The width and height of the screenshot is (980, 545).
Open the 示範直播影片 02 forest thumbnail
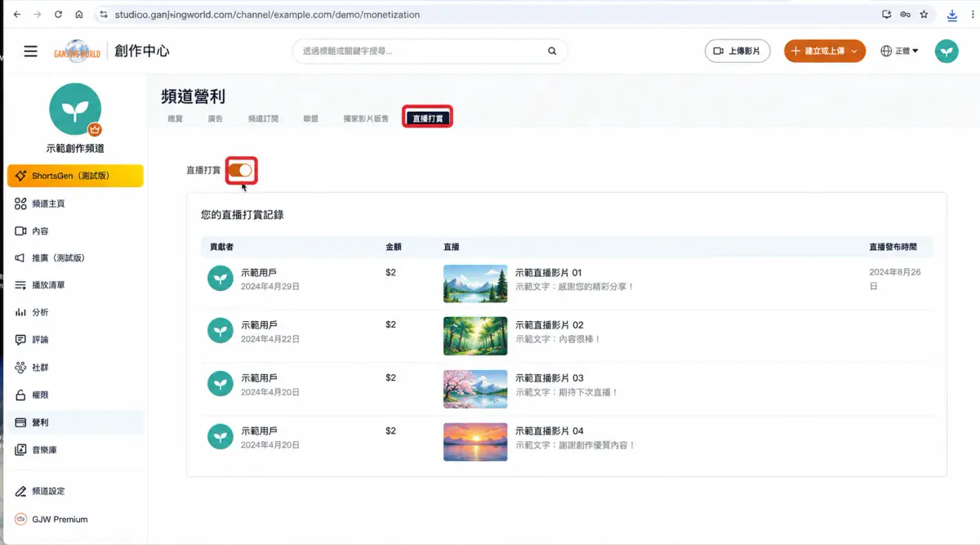tap(475, 336)
